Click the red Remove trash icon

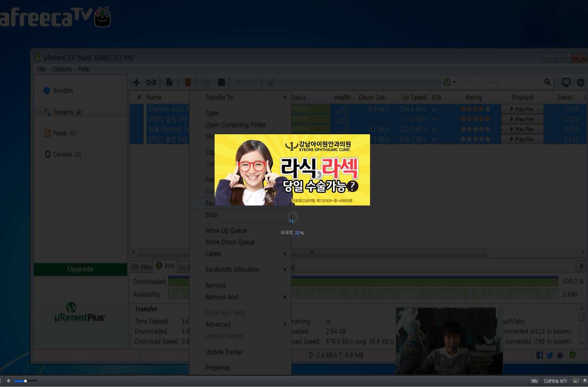click(188, 82)
